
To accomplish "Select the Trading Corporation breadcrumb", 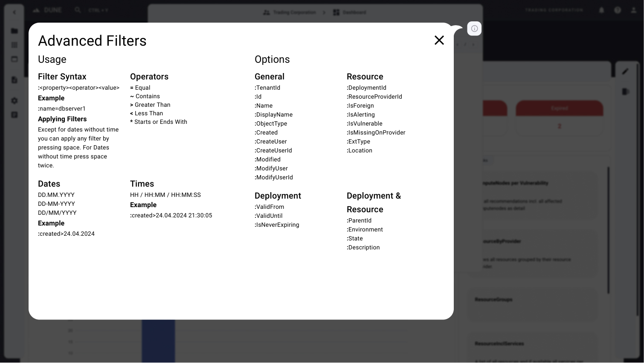I will pos(290,12).
